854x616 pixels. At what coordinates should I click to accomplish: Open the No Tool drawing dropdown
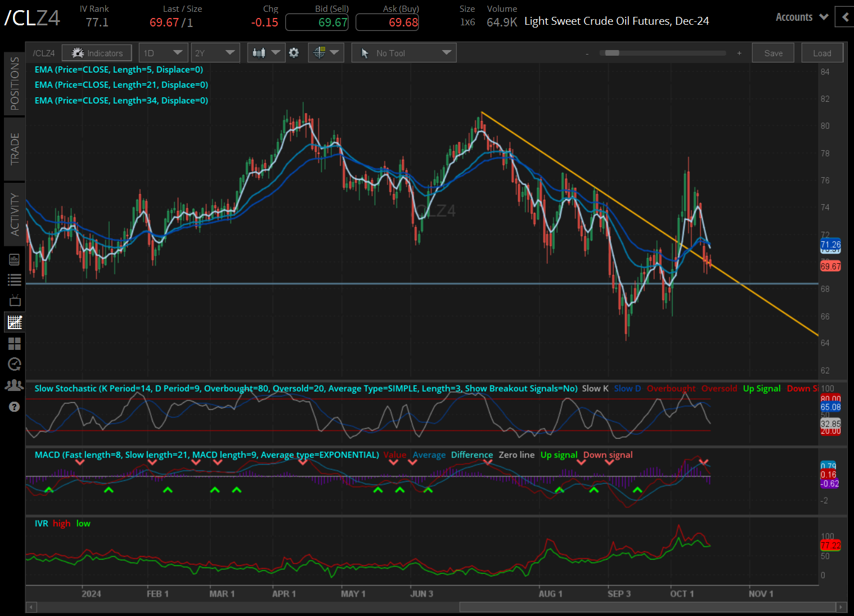[x=404, y=53]
